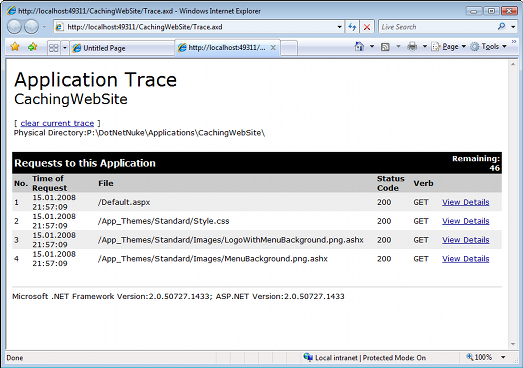The height and width of the screenshot is (368, 523).
Task: Open a blank new tab
Action: coord(289,48)
